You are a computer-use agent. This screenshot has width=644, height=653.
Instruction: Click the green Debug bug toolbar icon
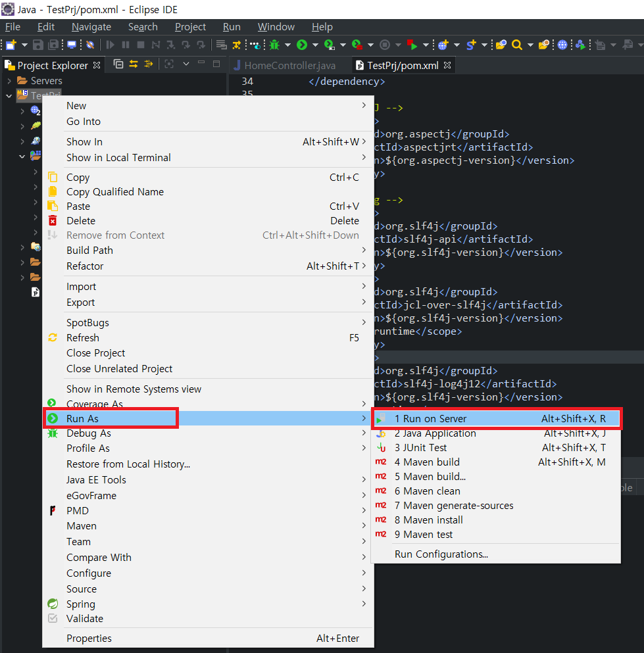[x=274, y=45]
